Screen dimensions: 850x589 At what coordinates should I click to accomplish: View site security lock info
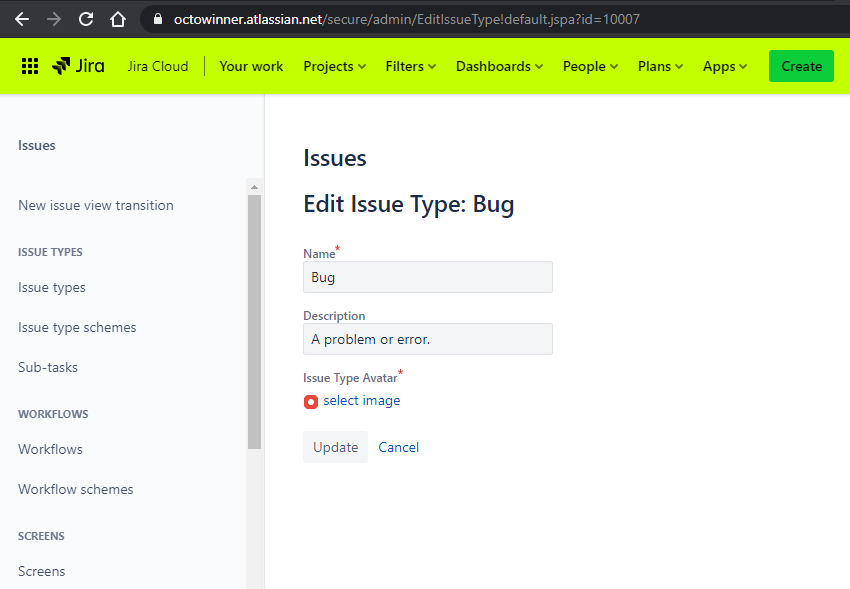coord(158,19)
